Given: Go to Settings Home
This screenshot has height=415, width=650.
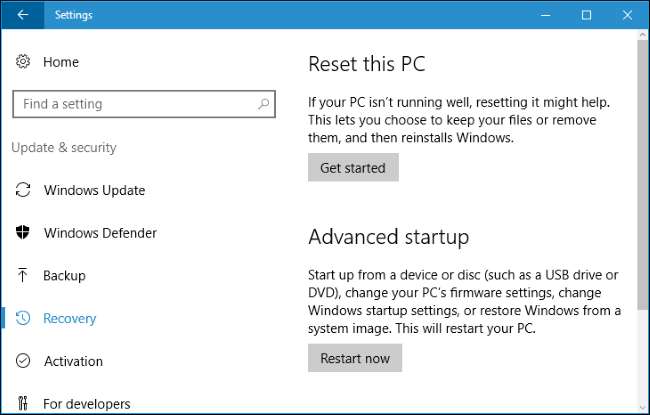Looking at the screenshot, I should point(60,62).
